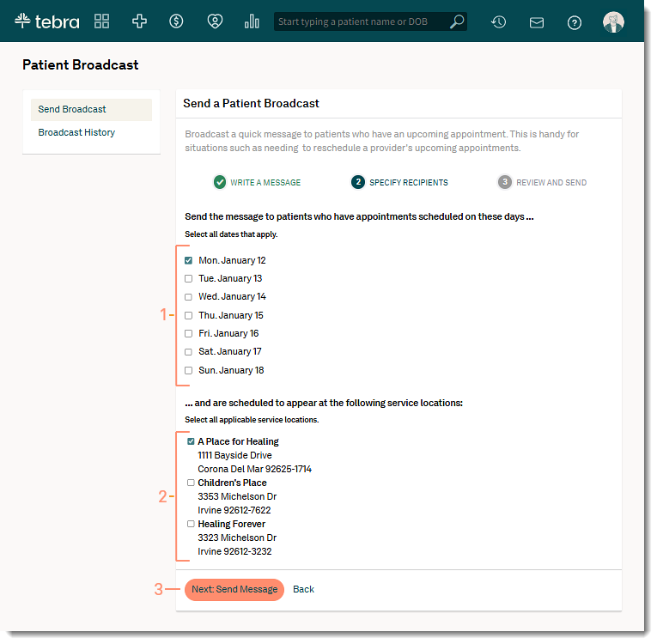Click 'Irvine 92612-3232' text

click(x=235, y=552)
